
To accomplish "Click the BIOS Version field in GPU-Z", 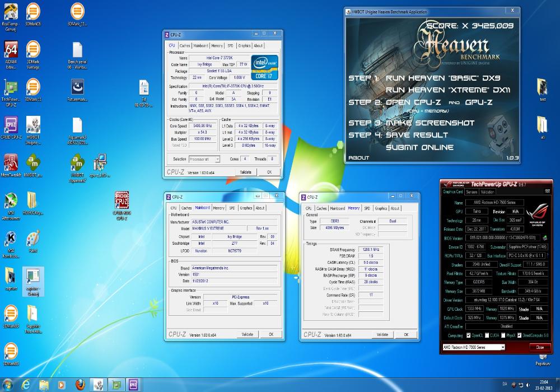I will pos(503,238).
